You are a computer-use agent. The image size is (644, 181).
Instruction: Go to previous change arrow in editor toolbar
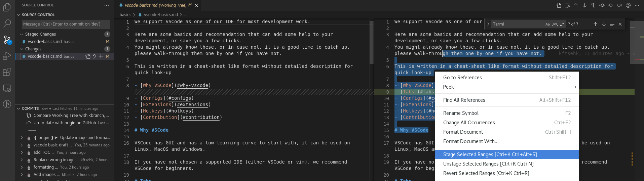(x=576, y=5)
